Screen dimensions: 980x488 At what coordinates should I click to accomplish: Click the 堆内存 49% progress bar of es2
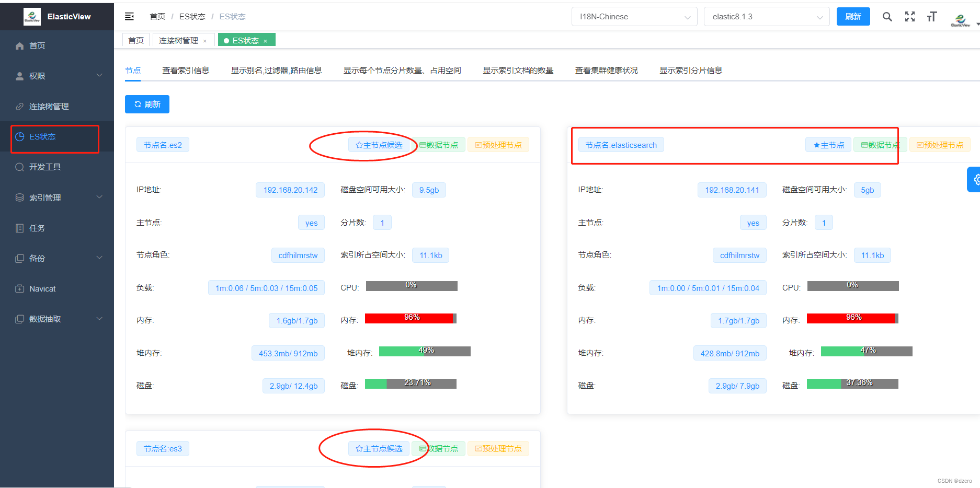tap(425, 351)
